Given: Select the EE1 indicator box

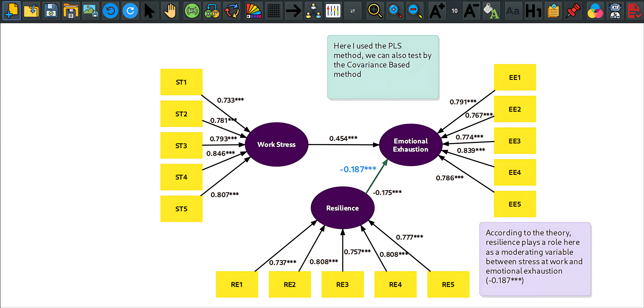Looking at the screenshot, I should [x=515, y=77].
